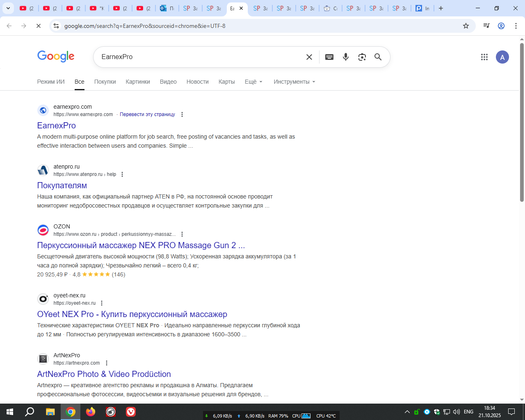The width and height of the screenshot is (525, 420).
Task: Open more options for earnexpro.com result
Action: click(x=182, y=114)
